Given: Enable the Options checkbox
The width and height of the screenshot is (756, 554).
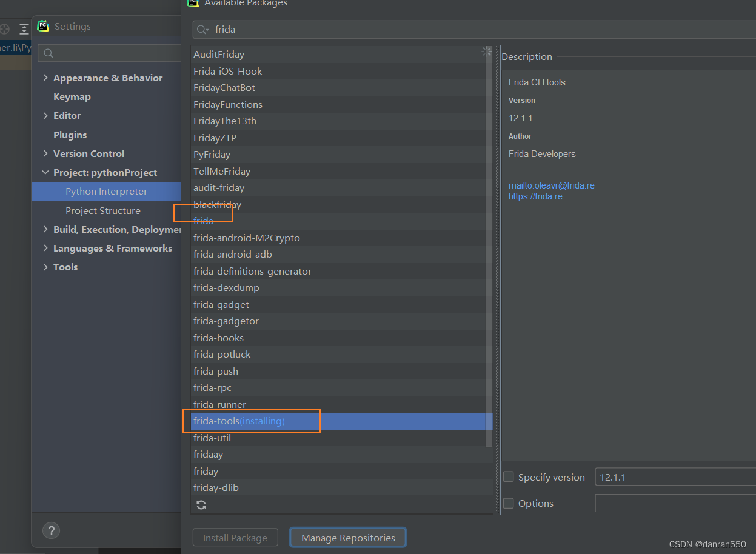Looking at the screenshot, I should click(509, 503).
